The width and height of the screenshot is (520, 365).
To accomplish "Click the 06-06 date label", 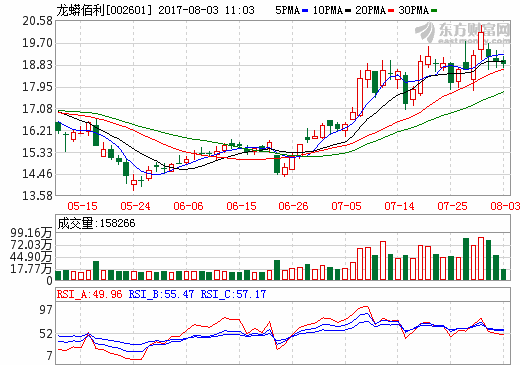I will [188, 206].
